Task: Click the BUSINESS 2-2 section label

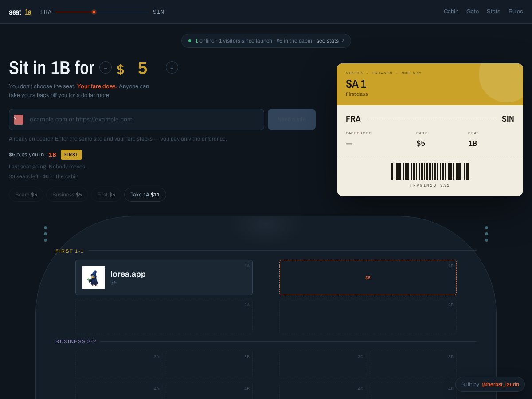Action: pyautogui.click(x=76, y=341)
